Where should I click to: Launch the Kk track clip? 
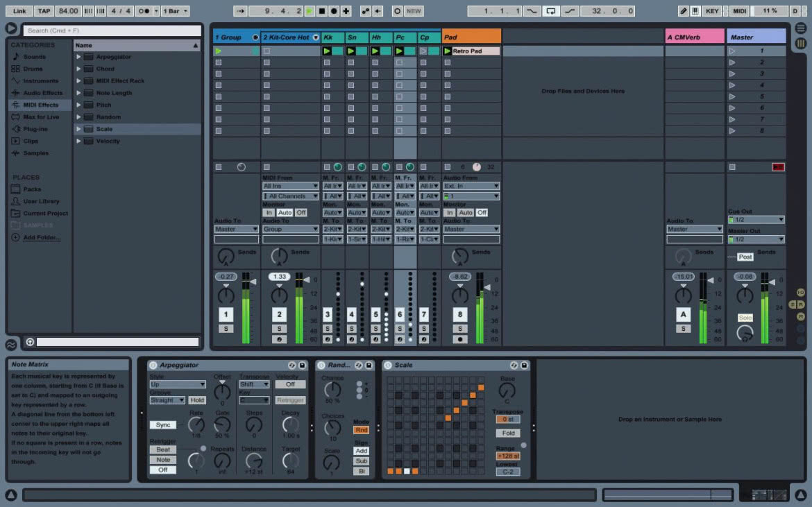327,51
